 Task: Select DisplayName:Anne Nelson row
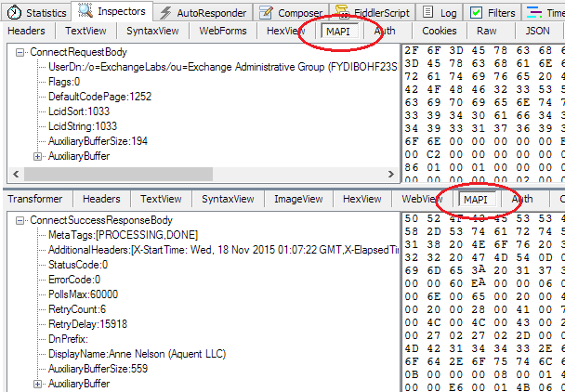tap(137, 354)
